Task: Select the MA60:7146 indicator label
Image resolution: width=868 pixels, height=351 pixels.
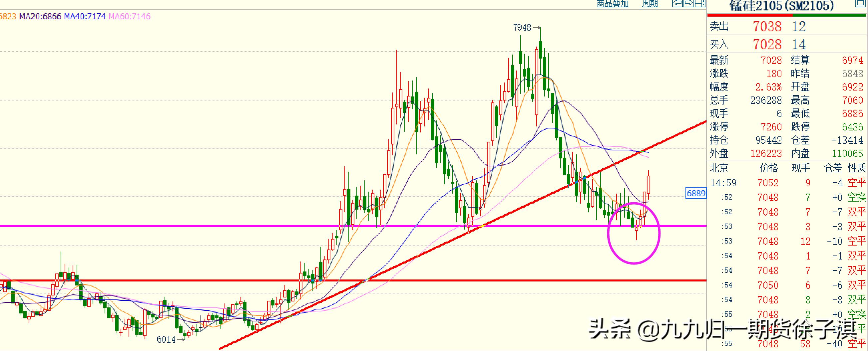Action: pyautogui.click(x=129, y=17)
